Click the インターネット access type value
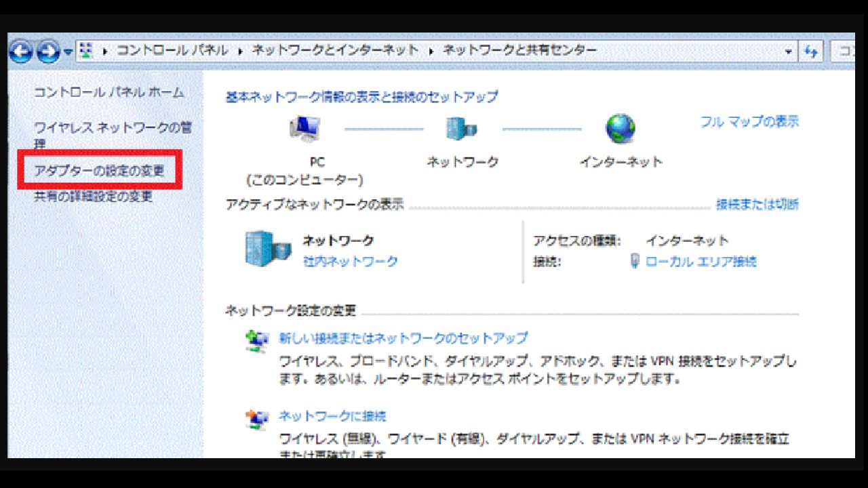868x488 pixels. click(x=687, y=240)
